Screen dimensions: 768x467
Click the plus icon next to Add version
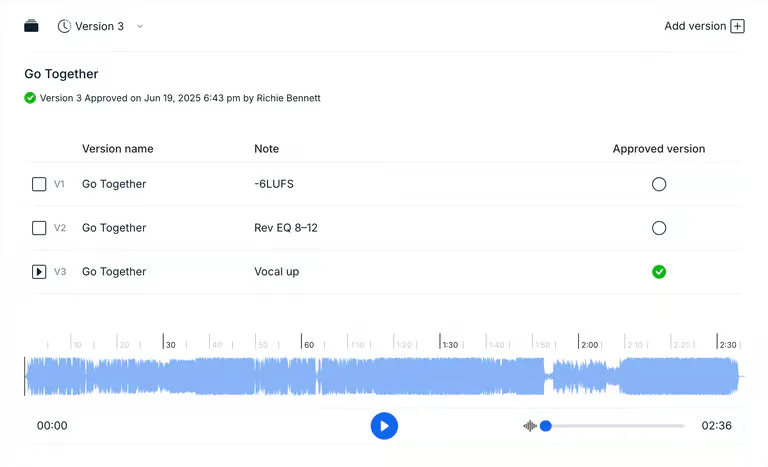737,26
